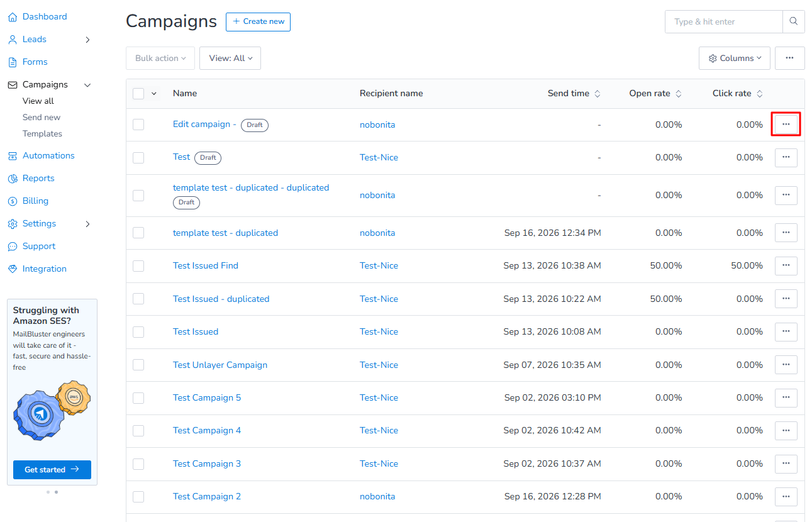Tick the select-all checkbox in header

point(138,94)
